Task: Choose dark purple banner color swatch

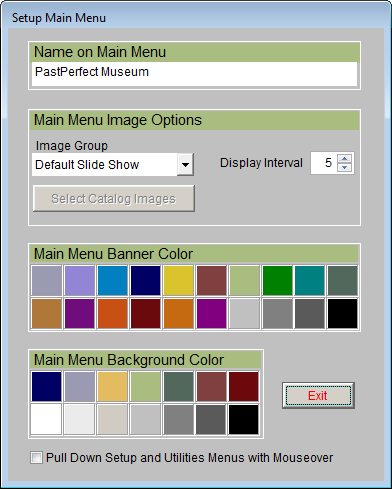Action: 80,314
